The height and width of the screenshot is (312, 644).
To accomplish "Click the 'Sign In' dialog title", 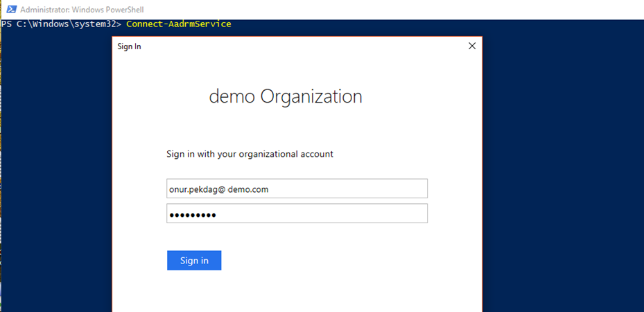I will (x=130, y=46).
